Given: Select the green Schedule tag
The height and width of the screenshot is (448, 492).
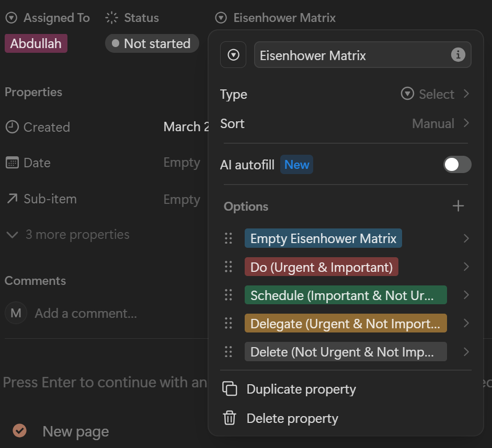Looking at the screenshot, I should (346, 295).
